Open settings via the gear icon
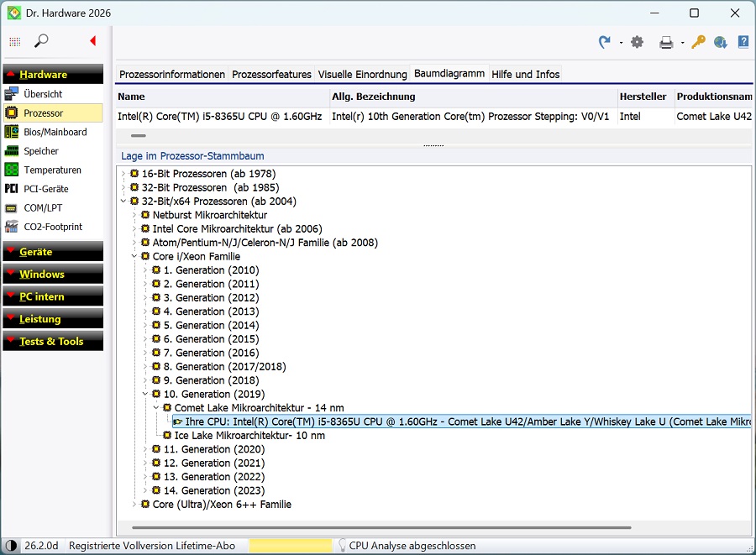 (x=638, y=42)
